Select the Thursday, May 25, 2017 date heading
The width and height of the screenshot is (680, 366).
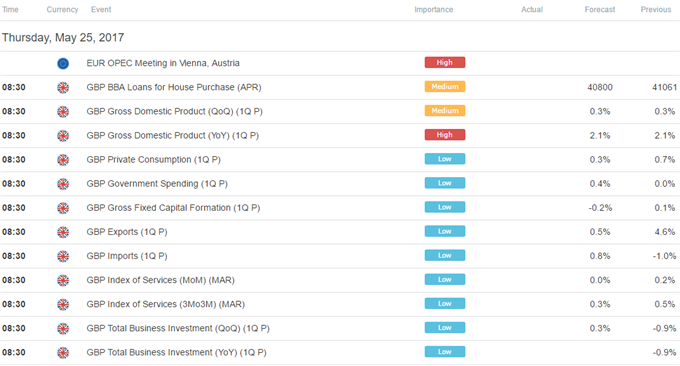click(x=63, y=38)
